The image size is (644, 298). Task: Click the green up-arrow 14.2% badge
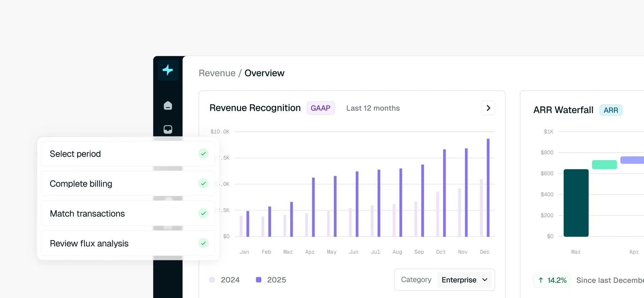(x=552, y=280)
